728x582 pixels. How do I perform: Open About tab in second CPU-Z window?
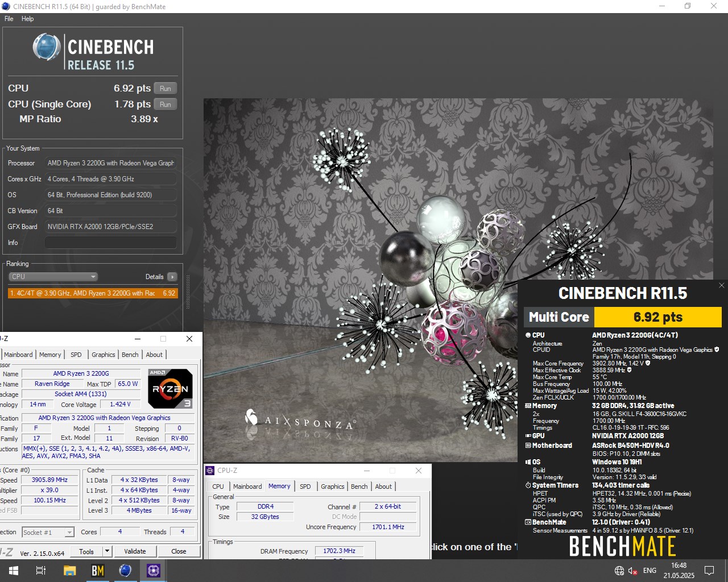(383, 487)
